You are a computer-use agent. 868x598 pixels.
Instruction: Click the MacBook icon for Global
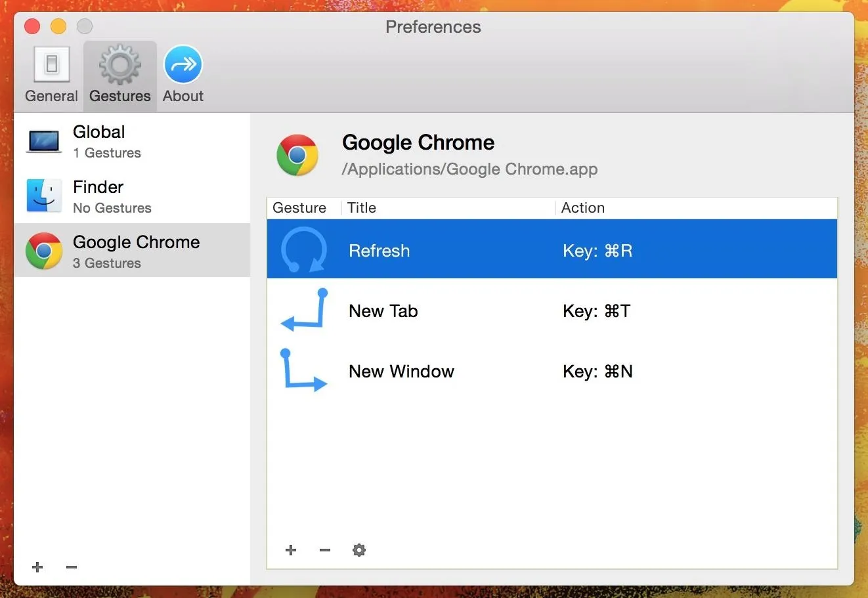44,141
